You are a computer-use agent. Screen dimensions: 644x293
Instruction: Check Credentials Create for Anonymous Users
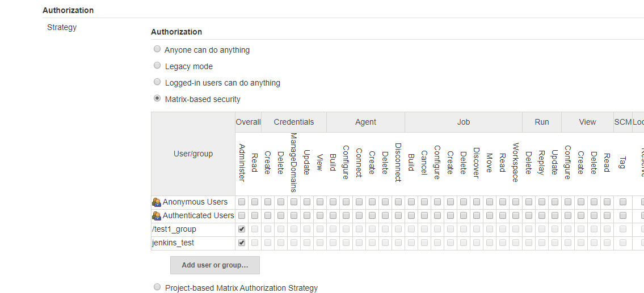click(x=268, y=202)
